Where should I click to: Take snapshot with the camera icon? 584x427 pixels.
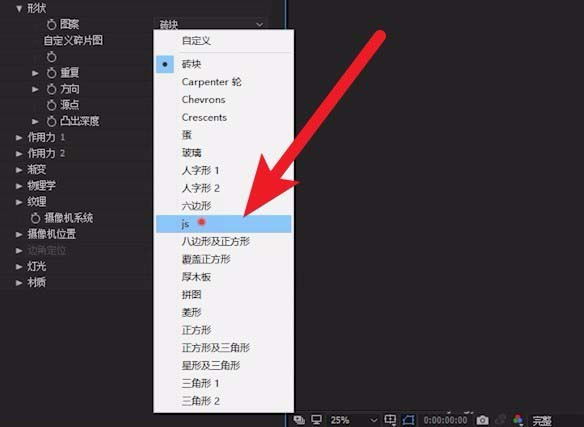point(482,420)
